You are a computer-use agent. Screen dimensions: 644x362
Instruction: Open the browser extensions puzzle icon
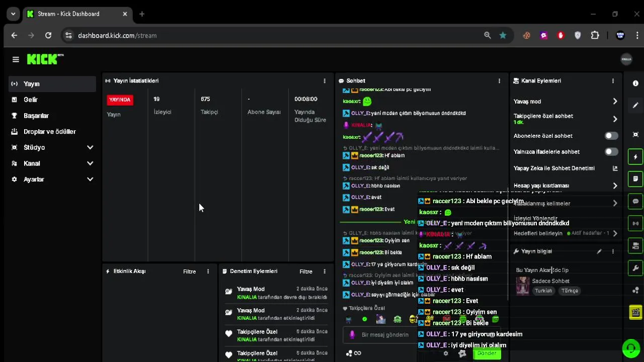pyautogui.click(x=595, y=35)
